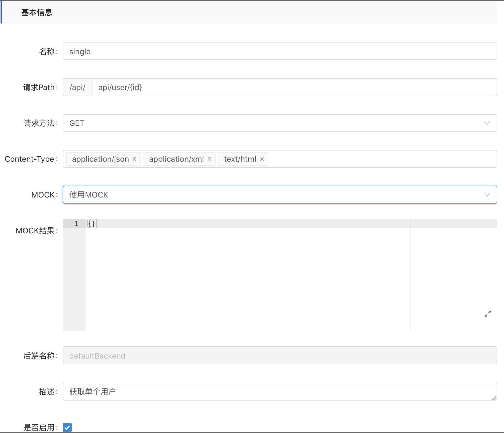Click the textarea resize handle of 描述

[494, 397]
